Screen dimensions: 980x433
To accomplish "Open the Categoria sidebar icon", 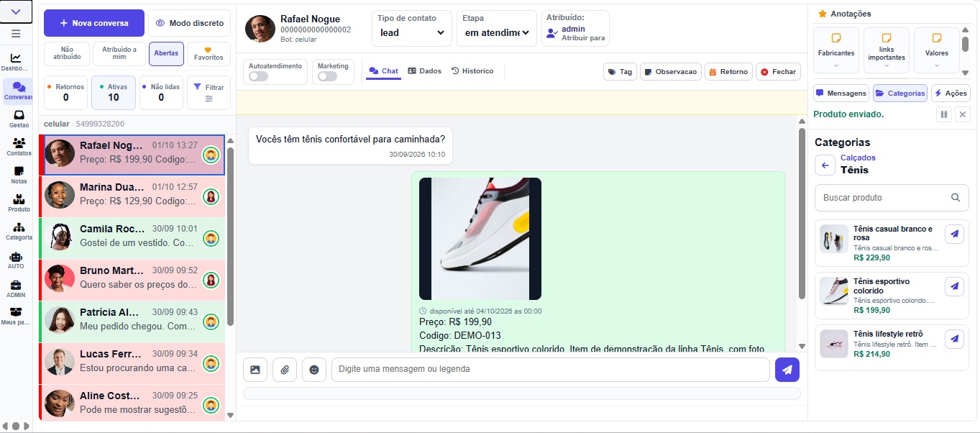I will pos(18,231).
